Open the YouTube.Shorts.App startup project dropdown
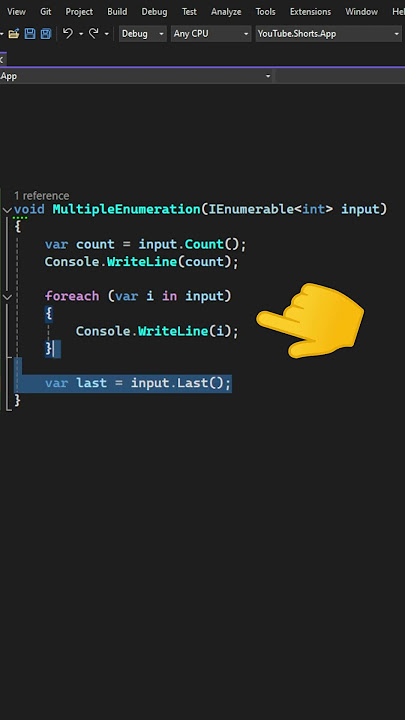This screenshot has height=720, width=405. pos(328,34)
